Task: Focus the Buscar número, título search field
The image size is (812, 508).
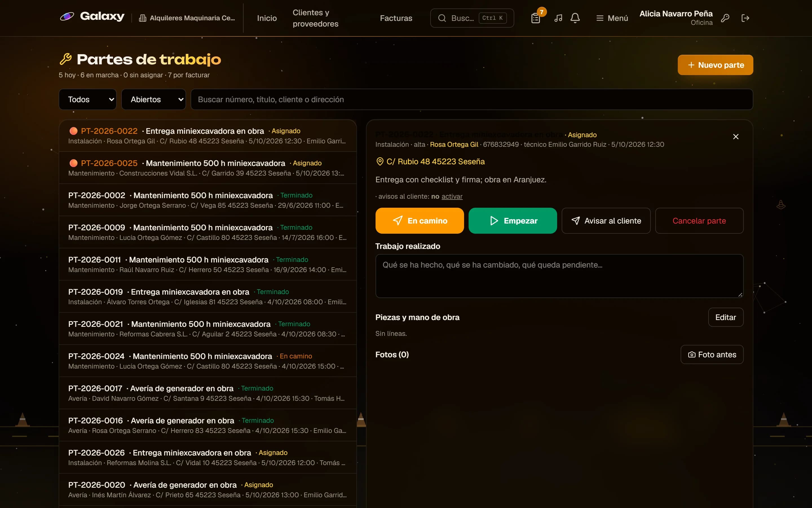Action: pos(472,99)
